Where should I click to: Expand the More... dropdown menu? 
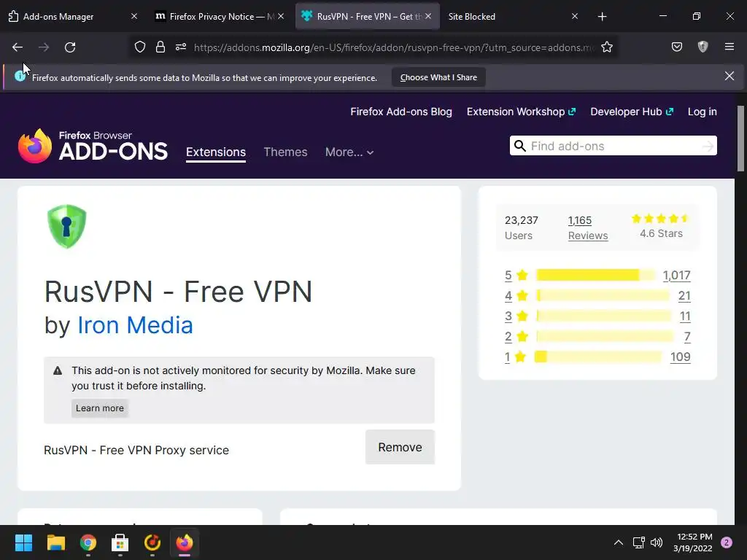(x=349, y=152)
